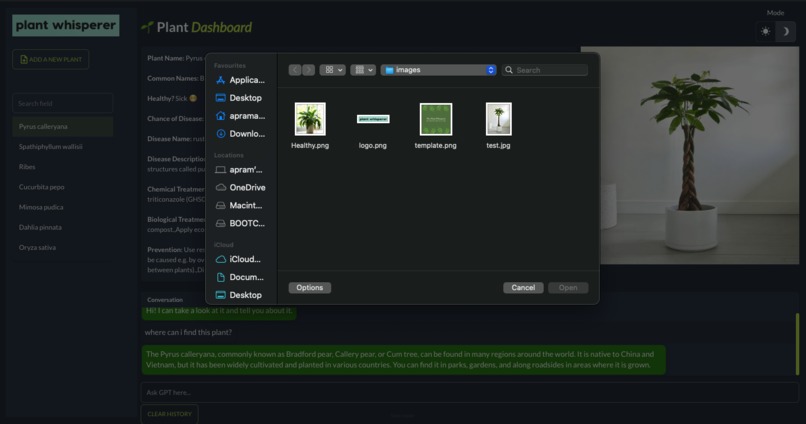
Task: Focus the sidebar plant search field
Action: tap(63, 103)
